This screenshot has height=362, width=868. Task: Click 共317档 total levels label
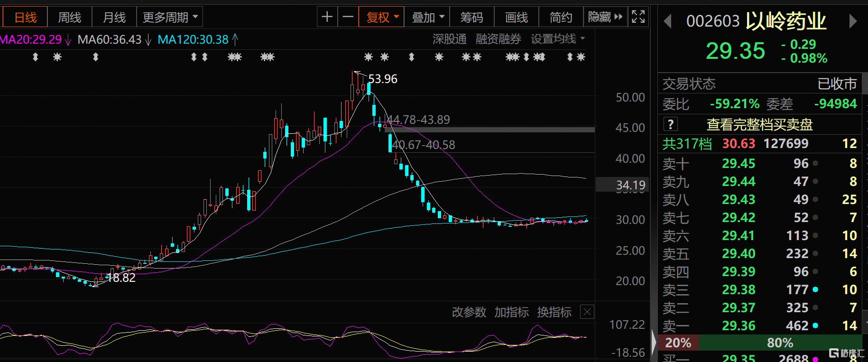[x=687, y=144]
